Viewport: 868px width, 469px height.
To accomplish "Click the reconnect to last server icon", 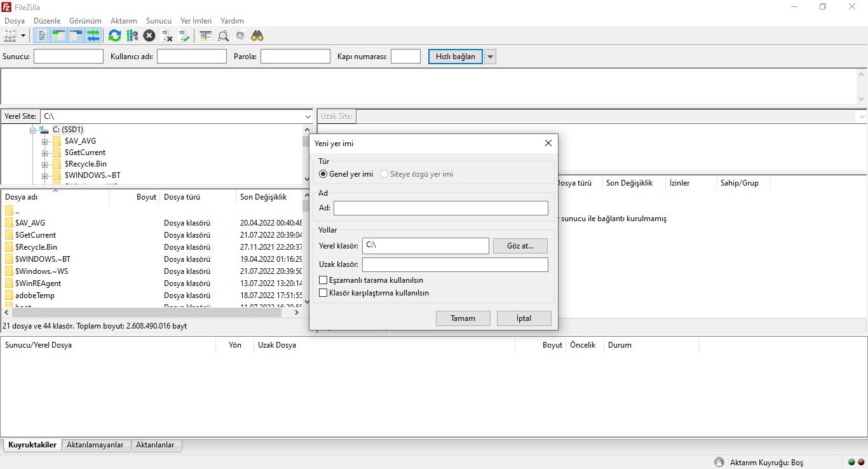I will tap(184, 36).
